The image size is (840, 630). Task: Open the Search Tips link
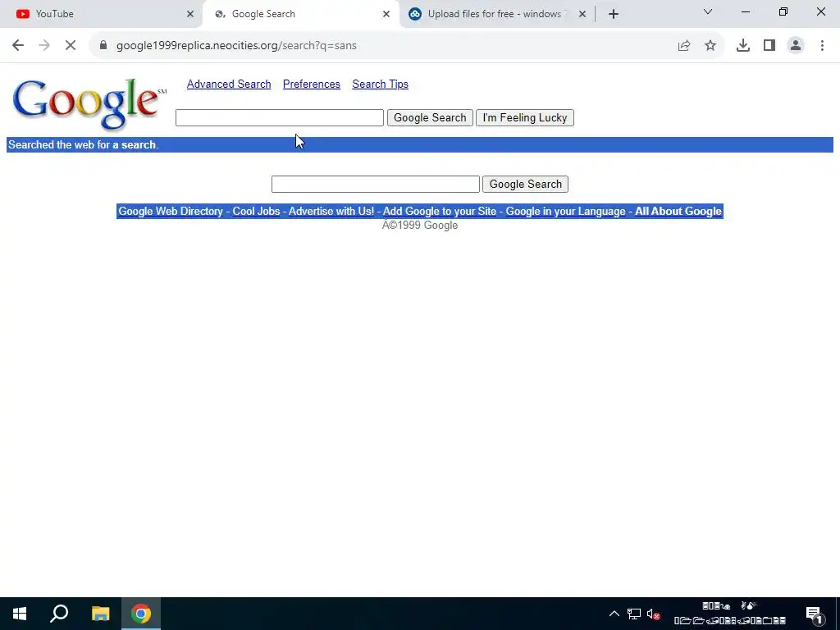point(381,84)
